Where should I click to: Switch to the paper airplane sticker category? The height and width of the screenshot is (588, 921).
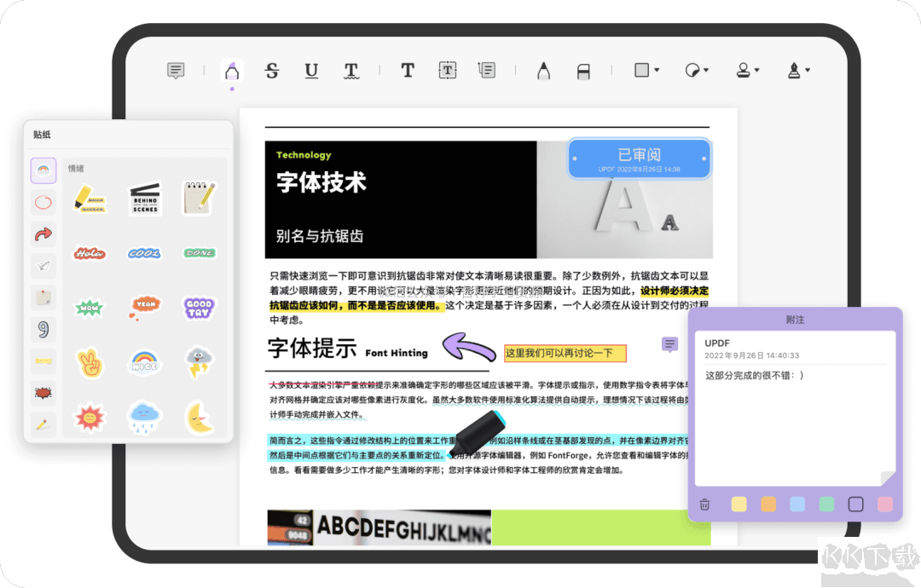[43, 266]
